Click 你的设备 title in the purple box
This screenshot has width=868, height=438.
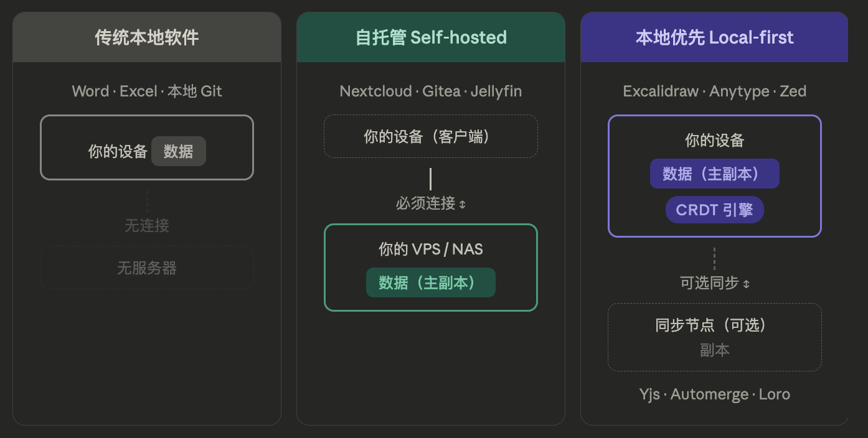[714, 141]
